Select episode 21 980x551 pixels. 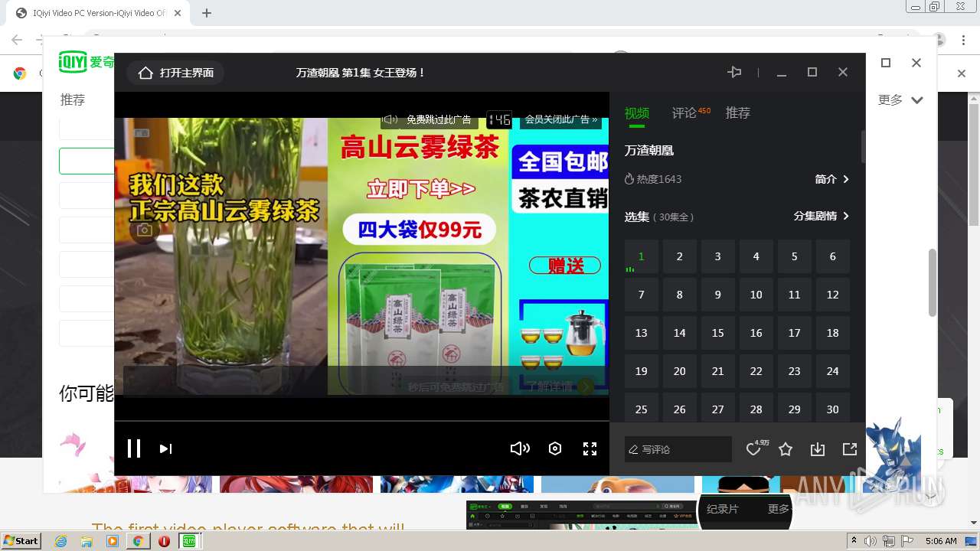coord(718,371)
